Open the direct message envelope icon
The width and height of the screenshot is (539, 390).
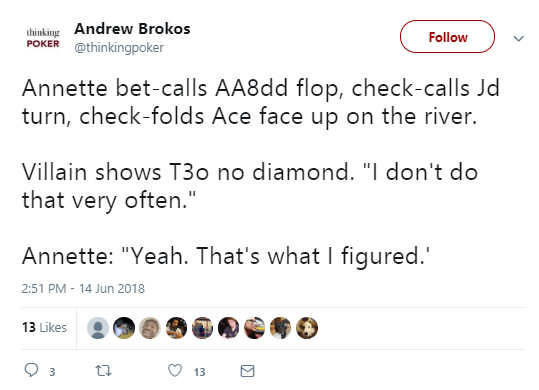coord(247,371)
